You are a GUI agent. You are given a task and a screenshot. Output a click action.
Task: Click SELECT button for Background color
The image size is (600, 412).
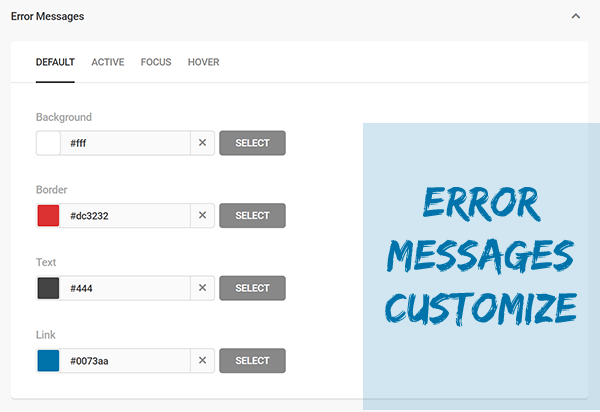[x=252, y=143]
